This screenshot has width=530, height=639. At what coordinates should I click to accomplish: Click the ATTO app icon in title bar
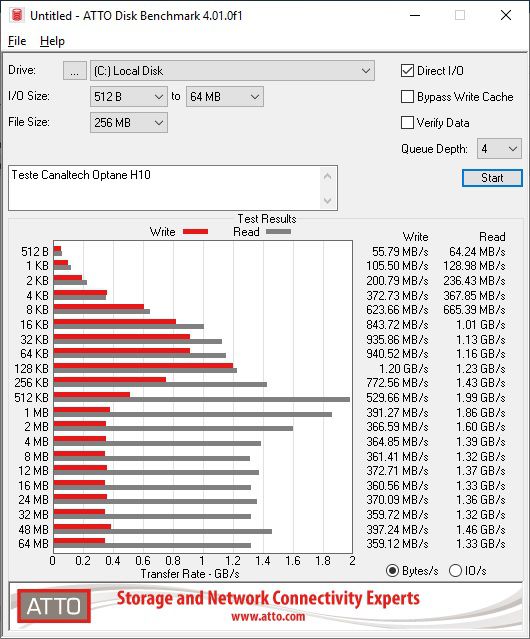click(17, 15)
